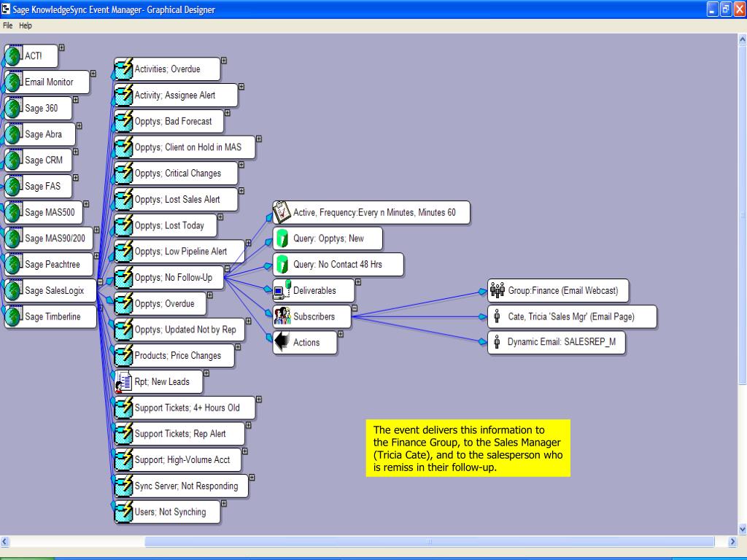Select the Query: No Contact 48 Hrs icon

[x=282, y=264]
